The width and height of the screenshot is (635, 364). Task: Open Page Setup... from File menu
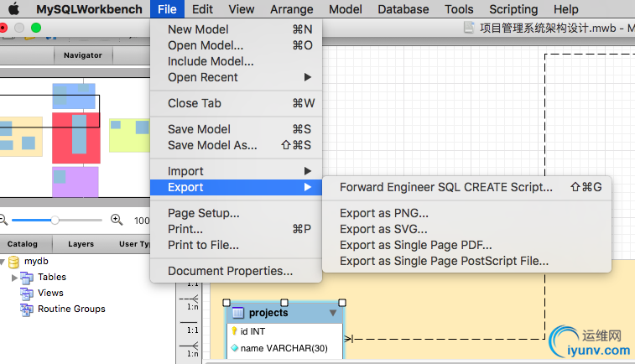coord(236,213)
